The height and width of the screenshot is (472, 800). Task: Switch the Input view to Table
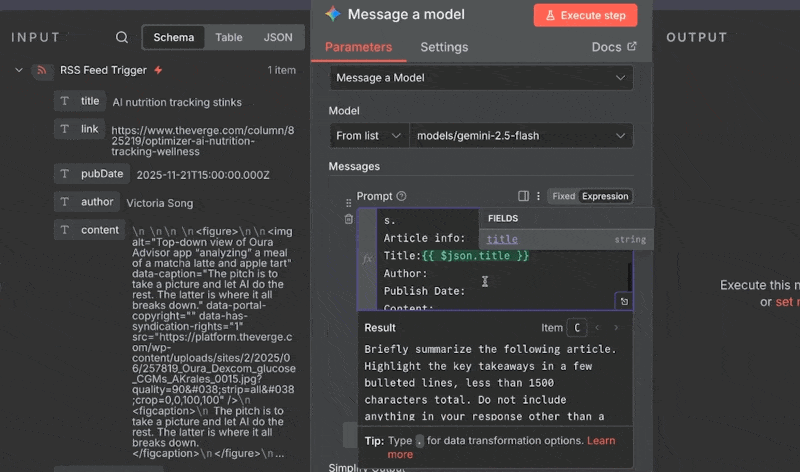coord(229,37)
